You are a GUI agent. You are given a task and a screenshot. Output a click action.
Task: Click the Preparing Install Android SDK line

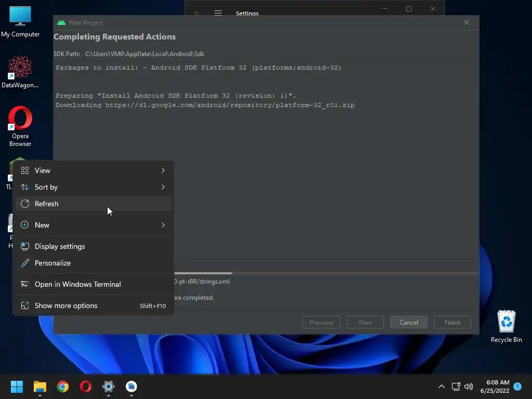(176, 96)
